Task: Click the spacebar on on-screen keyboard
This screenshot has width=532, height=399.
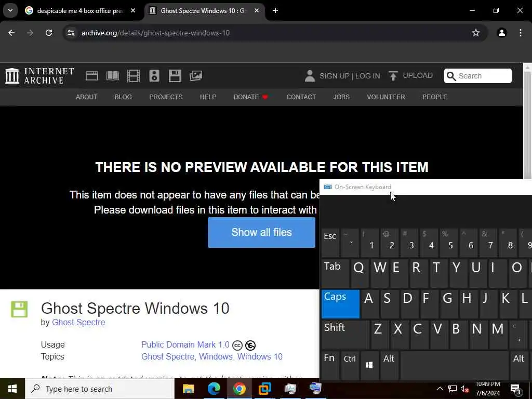Action: pos(454,365)
